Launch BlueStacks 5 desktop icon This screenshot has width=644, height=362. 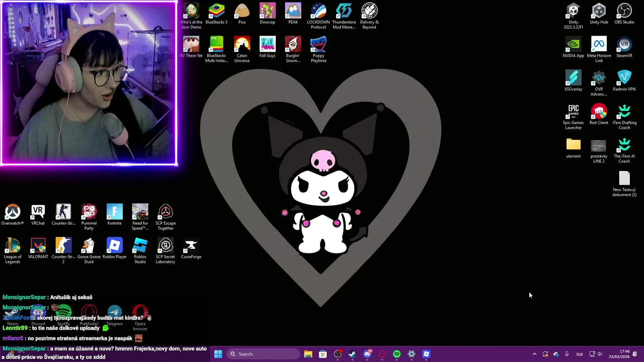pos(216,14)
